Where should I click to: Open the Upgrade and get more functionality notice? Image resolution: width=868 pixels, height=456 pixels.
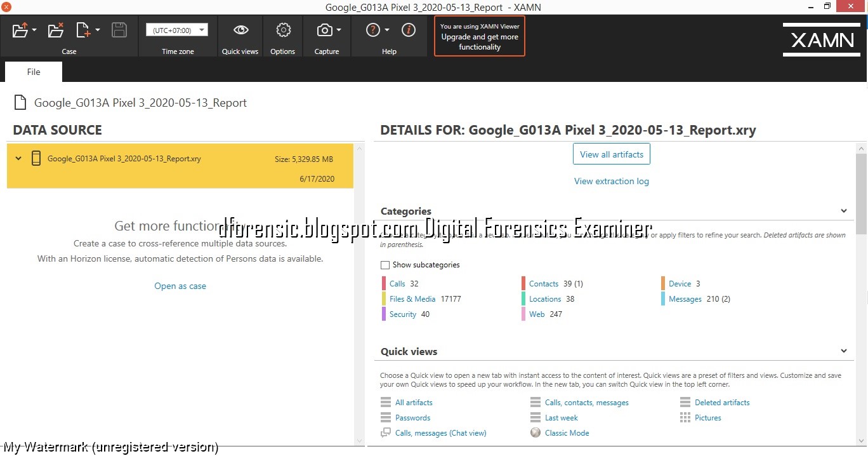pyautogui.click(x=479, y=36)
